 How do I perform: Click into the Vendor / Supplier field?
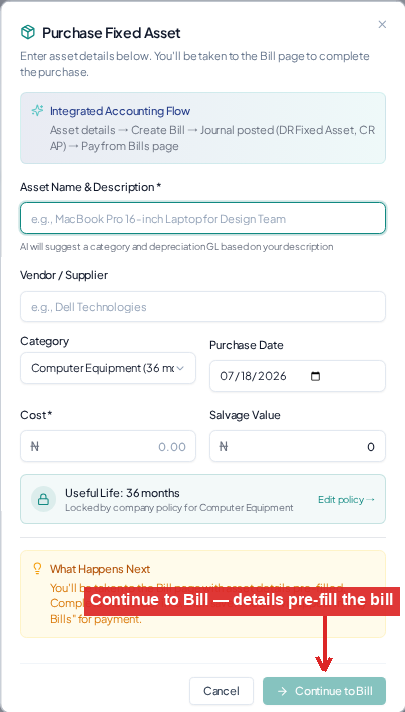coord(203,307)
